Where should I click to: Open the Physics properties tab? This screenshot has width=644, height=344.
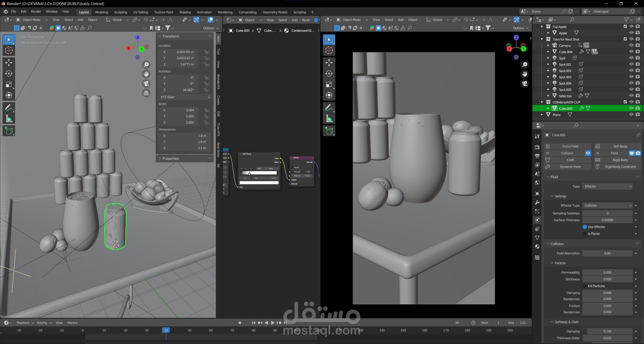(537, 220)
